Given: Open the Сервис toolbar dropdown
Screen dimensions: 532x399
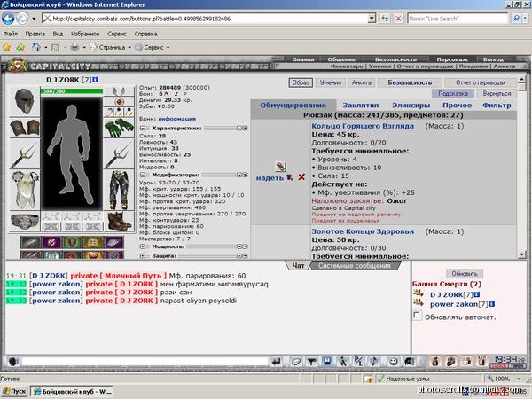Looking at the screenshot, I should (168, 48).
